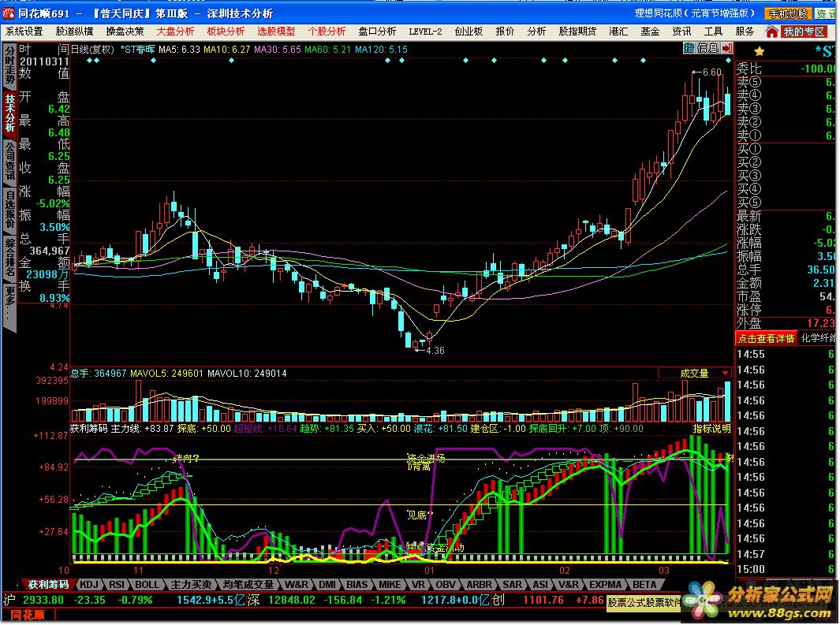Switch to the SAR indicator tab
Viewport: 840px width, 625px height.
512,584
